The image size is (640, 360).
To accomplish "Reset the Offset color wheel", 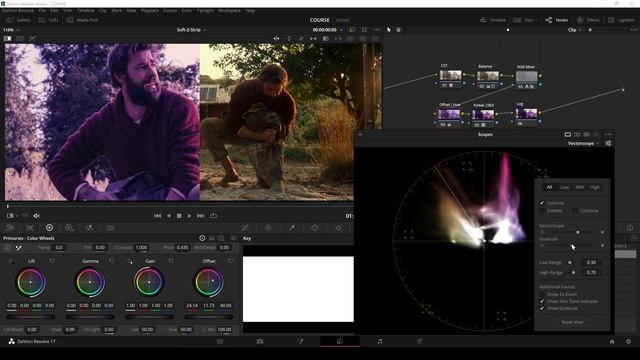I will click(x=230, y=261).
